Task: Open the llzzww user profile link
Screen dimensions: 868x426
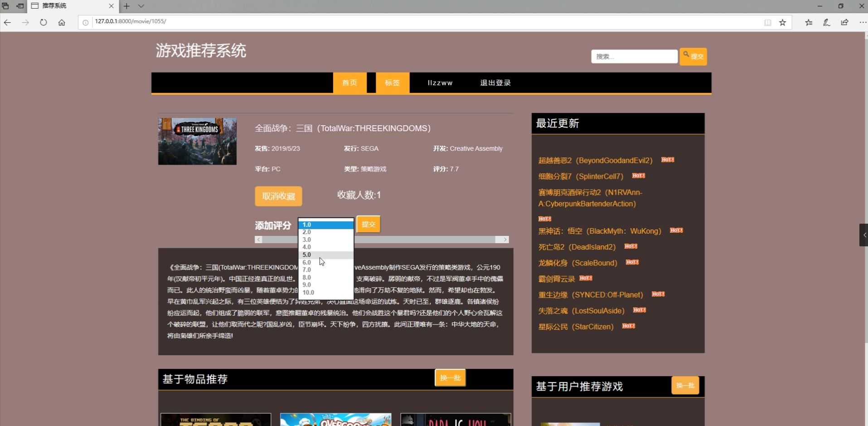Action: coord(440,83)
